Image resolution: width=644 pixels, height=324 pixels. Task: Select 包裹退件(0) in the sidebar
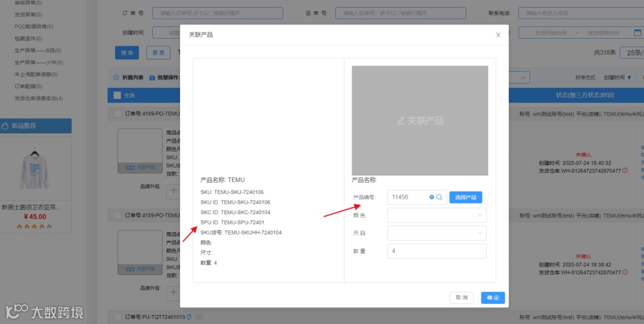pos(28,38)
